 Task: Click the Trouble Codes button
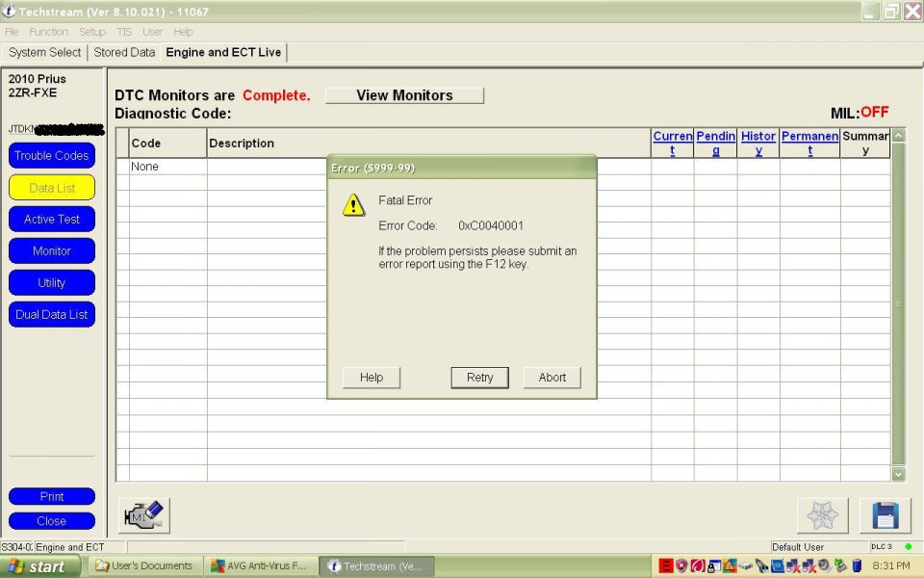(x=52, y=156)
